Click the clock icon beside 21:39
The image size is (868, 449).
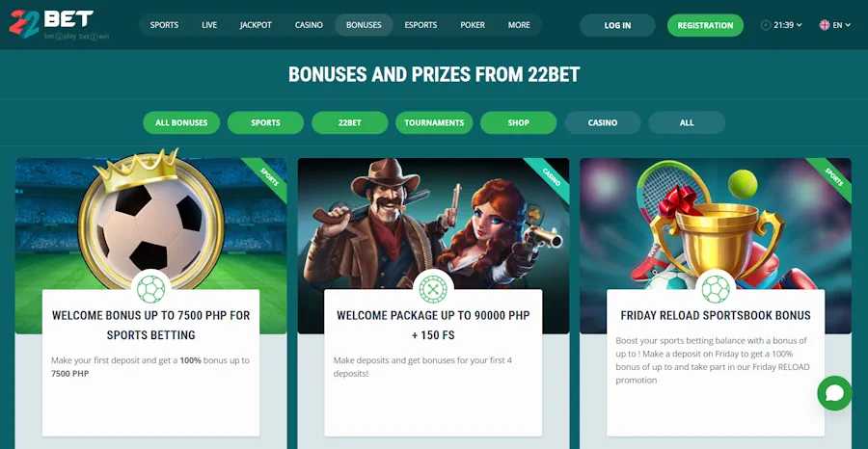click(x=766, y=25)
